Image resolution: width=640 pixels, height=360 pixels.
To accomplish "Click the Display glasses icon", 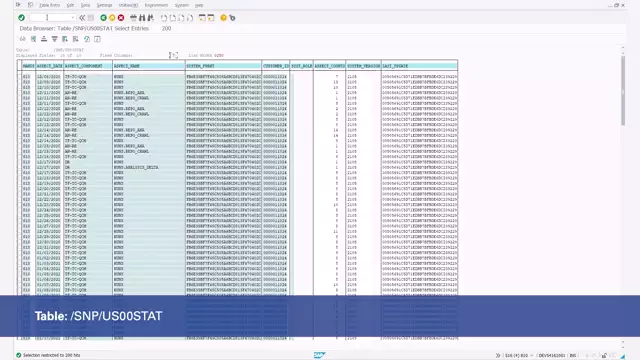I will (x=22, y=39).
